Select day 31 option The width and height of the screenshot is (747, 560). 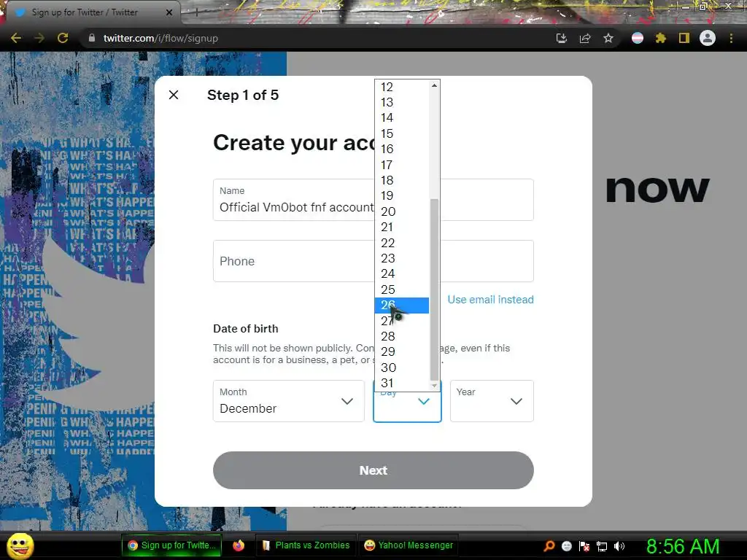pos(402,383)
